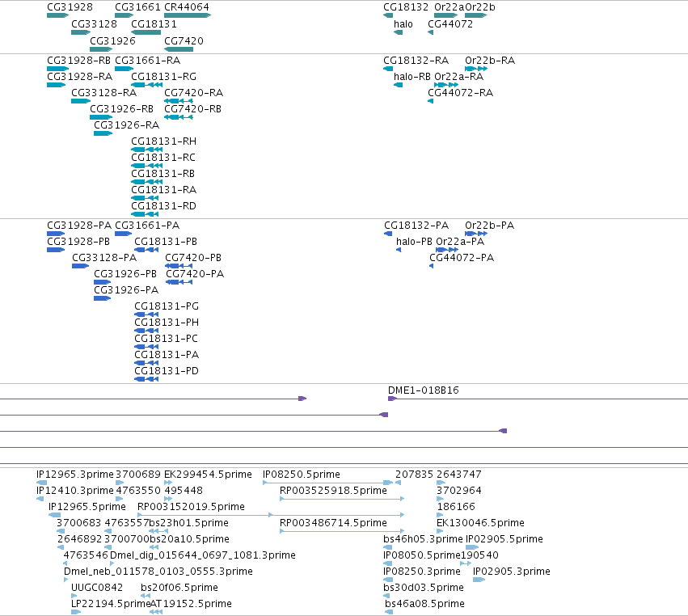Open EST IP08250.5prime
This screenshot has width=688, height=616.
pos(302,475)
